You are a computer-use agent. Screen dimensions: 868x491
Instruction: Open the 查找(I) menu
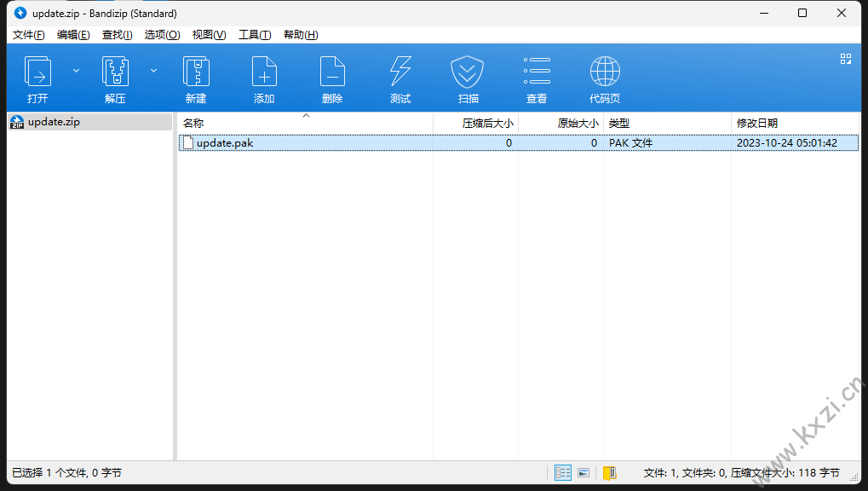point(118,35)
